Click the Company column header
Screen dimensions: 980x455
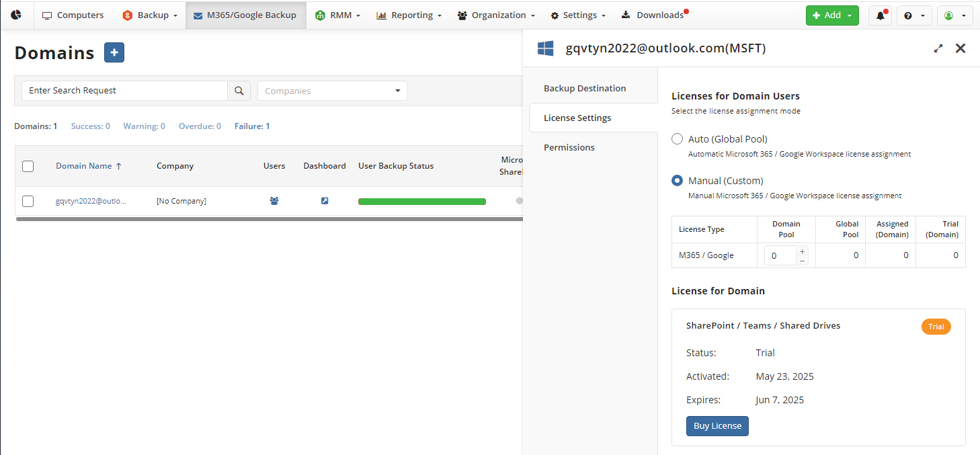click(x=175, y=166)
